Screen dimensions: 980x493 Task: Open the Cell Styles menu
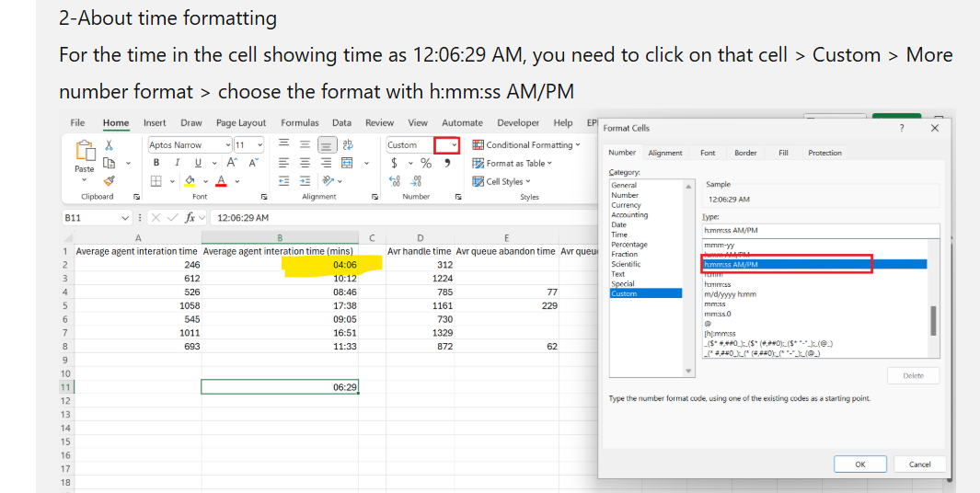coord(502,181)
